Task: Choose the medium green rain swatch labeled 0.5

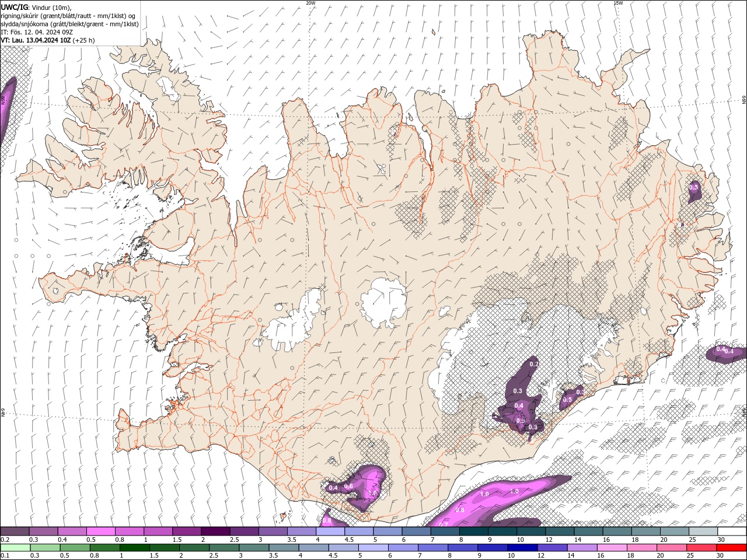Action: click(76, 548)
